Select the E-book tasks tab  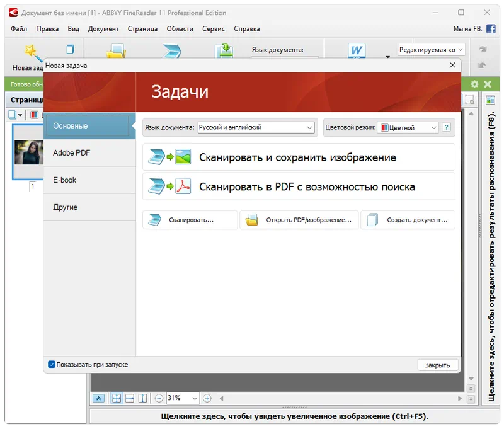(89, 180)
